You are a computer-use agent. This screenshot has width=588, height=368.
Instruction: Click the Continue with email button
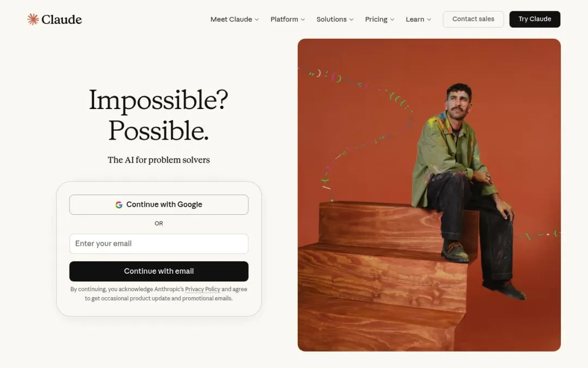pos(158,271)
